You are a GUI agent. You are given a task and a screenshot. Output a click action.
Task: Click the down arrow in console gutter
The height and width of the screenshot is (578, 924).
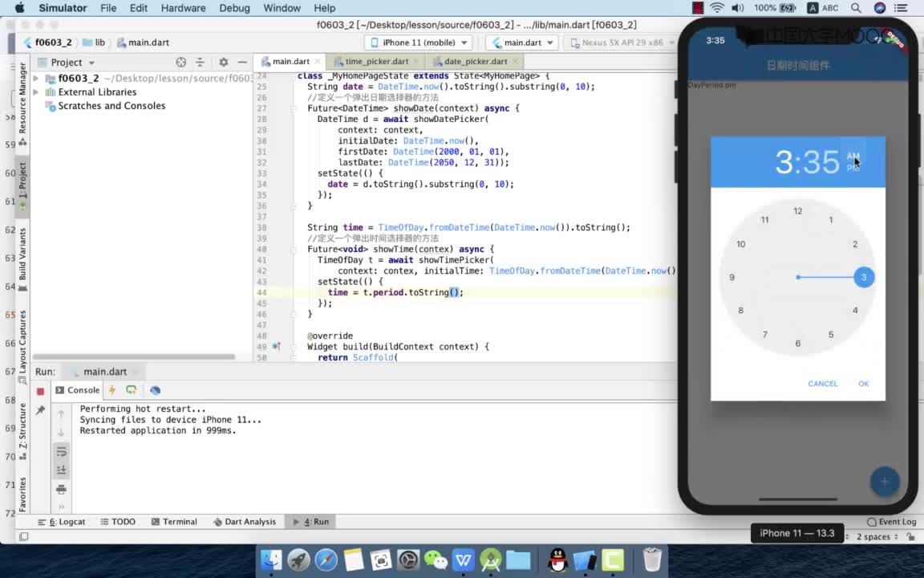click(61, 433)
